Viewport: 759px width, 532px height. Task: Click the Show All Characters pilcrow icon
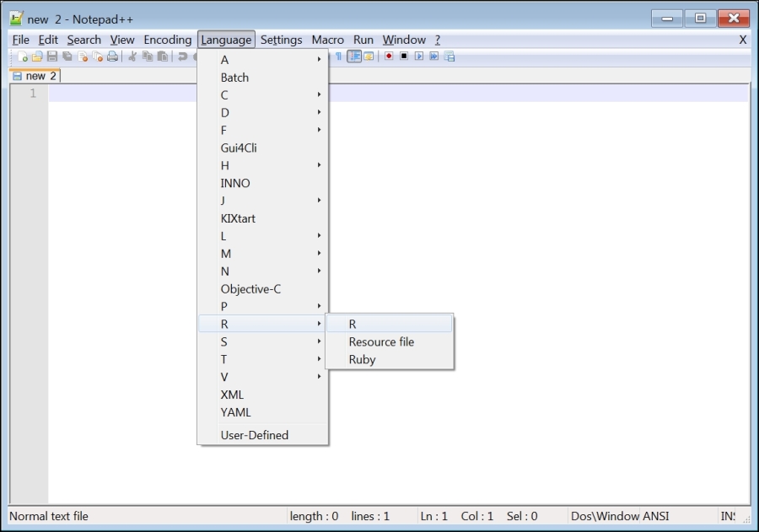[x=338, y=56]
